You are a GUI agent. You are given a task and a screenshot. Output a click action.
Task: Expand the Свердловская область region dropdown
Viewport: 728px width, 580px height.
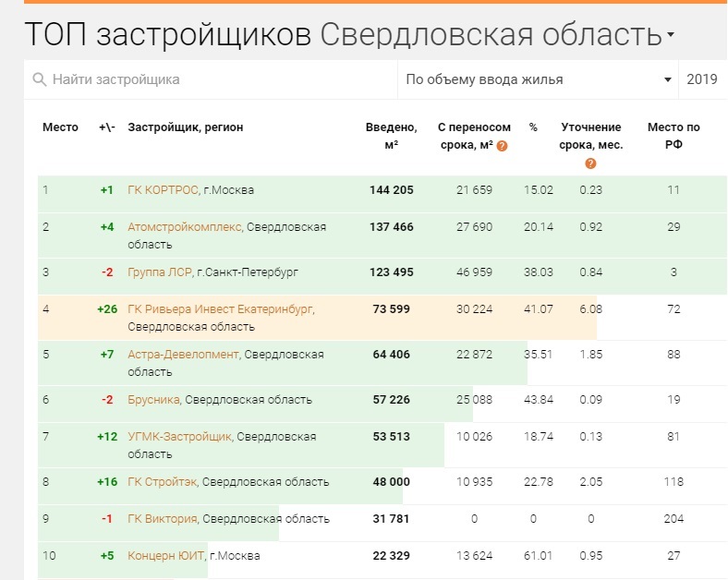coord(671,35)
